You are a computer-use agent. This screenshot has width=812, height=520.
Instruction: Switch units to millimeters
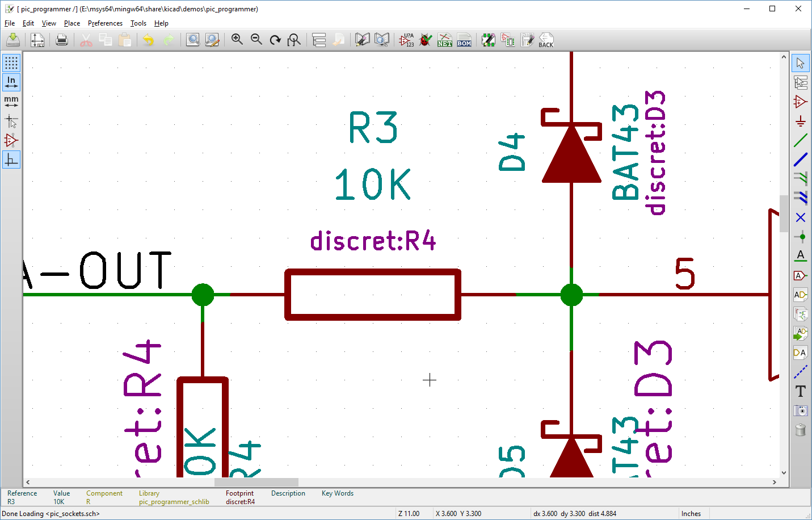(11, 102)
